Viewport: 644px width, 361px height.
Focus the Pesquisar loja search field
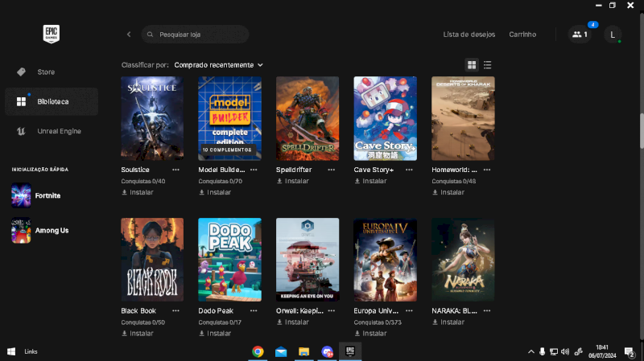click(195, 35)
